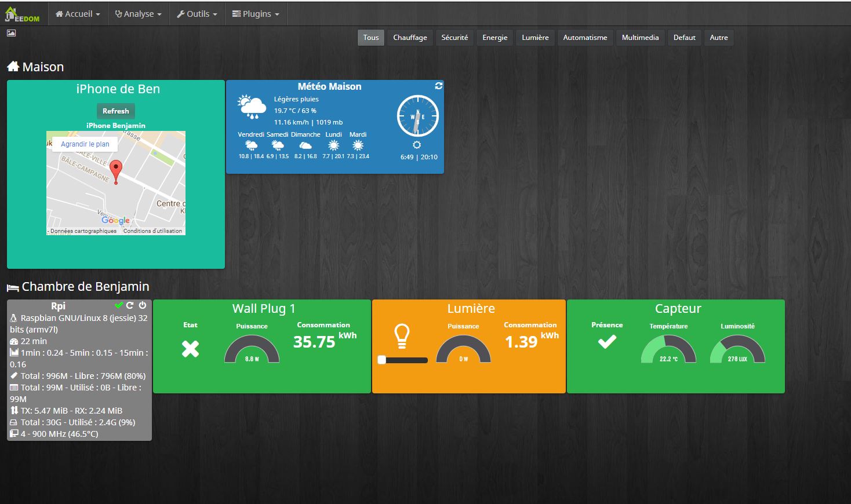Expand the Outils menu
851x504 pixels.
tap(197, 14)
